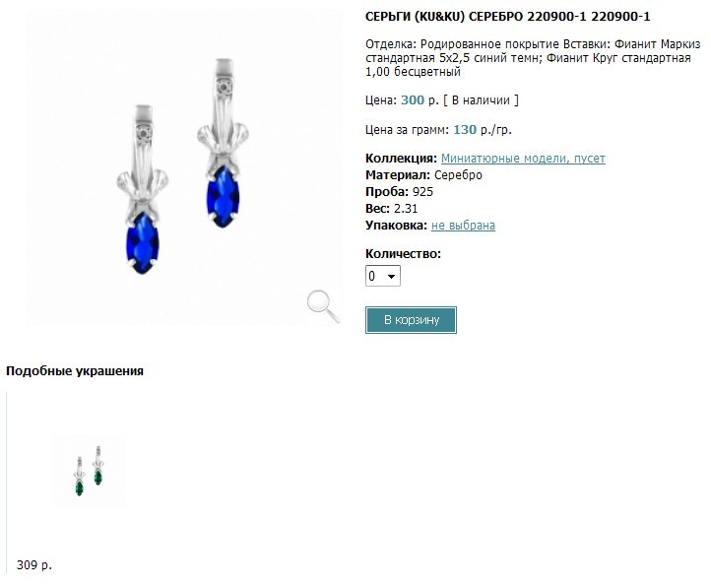Click the В наличии availability status
Image resolution: width=711 pixels, height=588 pixels.
pyautogui.click(x=481, y=100)
